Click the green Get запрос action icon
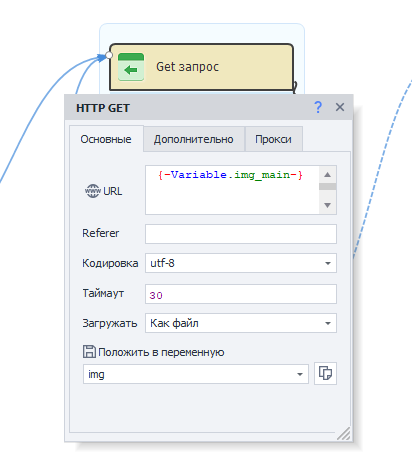The image size is (412, 452). 131,67
